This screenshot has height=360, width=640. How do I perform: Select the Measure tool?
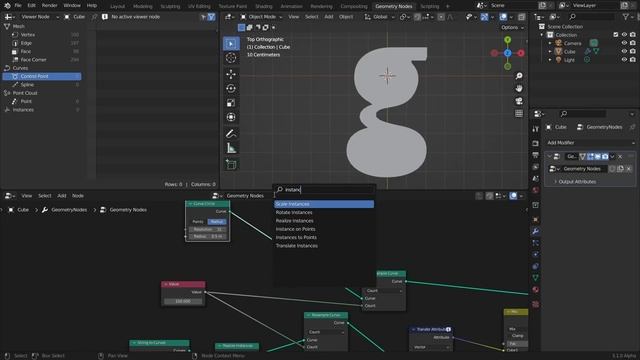tap(231, 148)
